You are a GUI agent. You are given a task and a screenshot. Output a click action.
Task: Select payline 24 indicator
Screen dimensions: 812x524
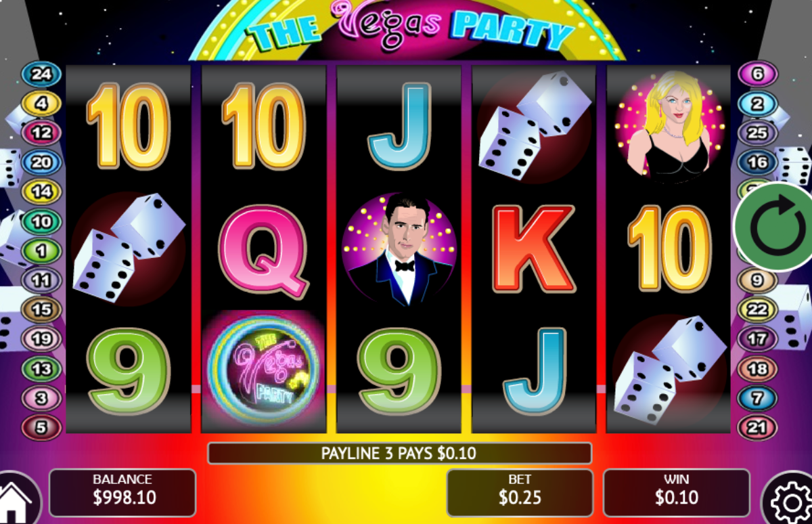click(x=41, y=74)
